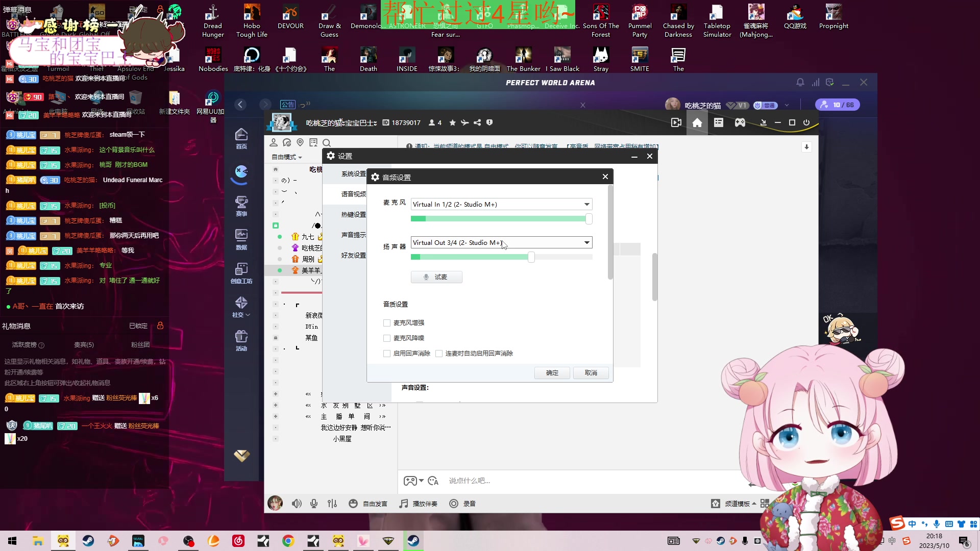Click the 确定 button
Image resolution: width=980 pixels, height=551 pixels.
pyautogui.click(x=552, y=373)
